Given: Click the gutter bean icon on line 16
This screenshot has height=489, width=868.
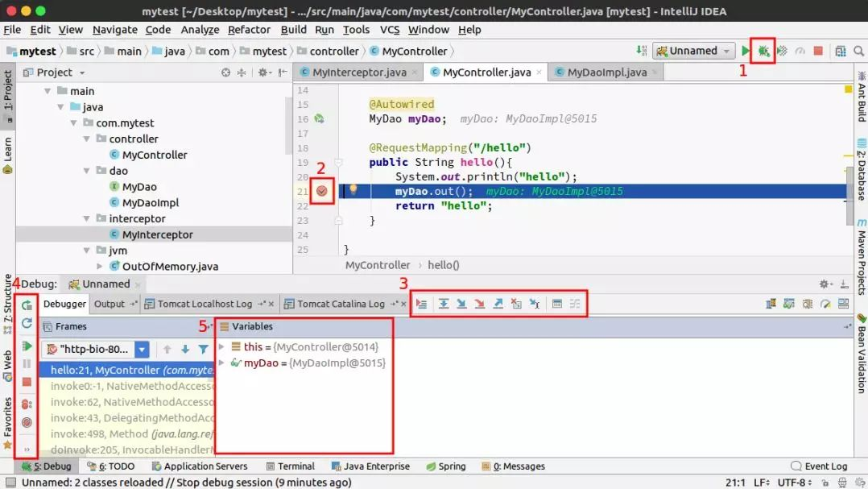Looking at the screenshot, I should (320, 118).
